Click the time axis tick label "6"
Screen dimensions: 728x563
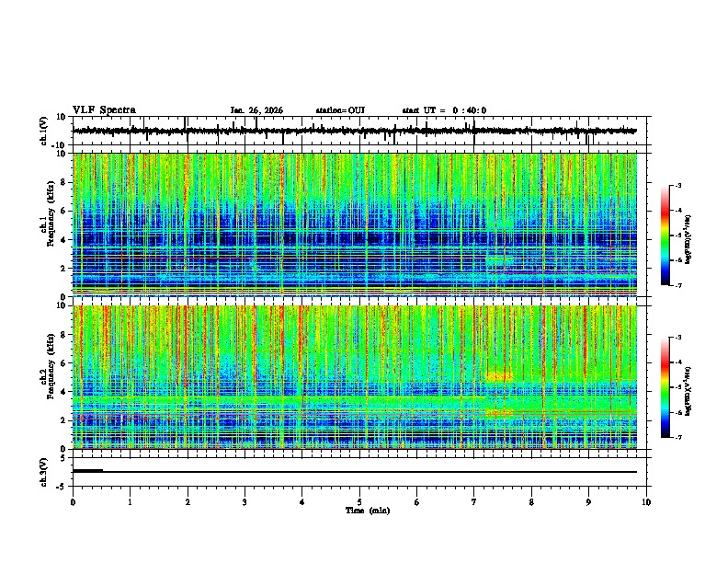click(417, 502)
